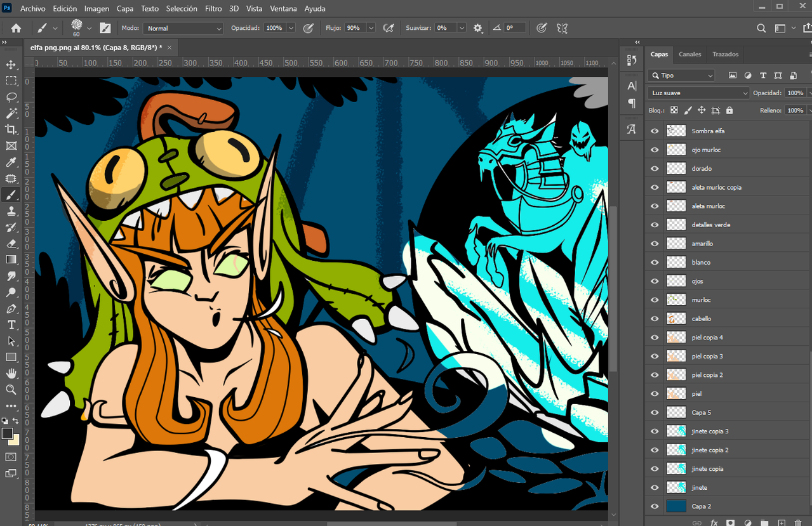Click the brush angle input field
This screenshot has height=526, width=812.
coord(515,28)
